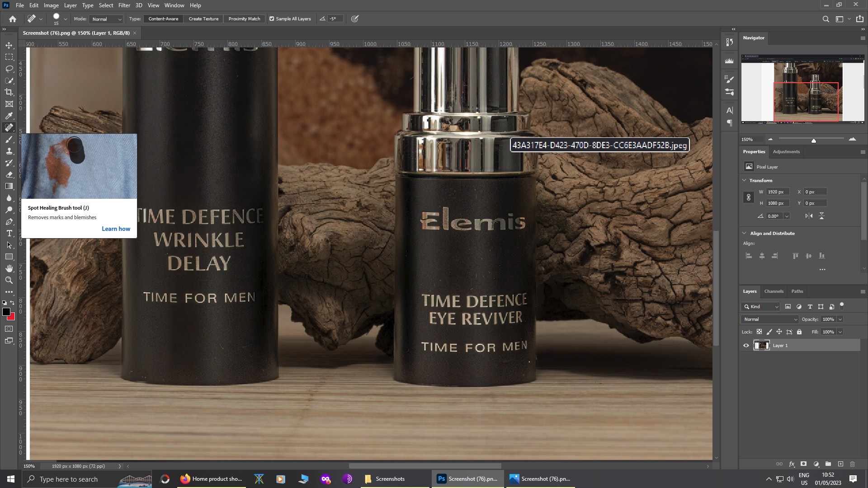Collapse the Transform section
The width and height of the screenshot is (868, 488).
(x=745, y=180)
